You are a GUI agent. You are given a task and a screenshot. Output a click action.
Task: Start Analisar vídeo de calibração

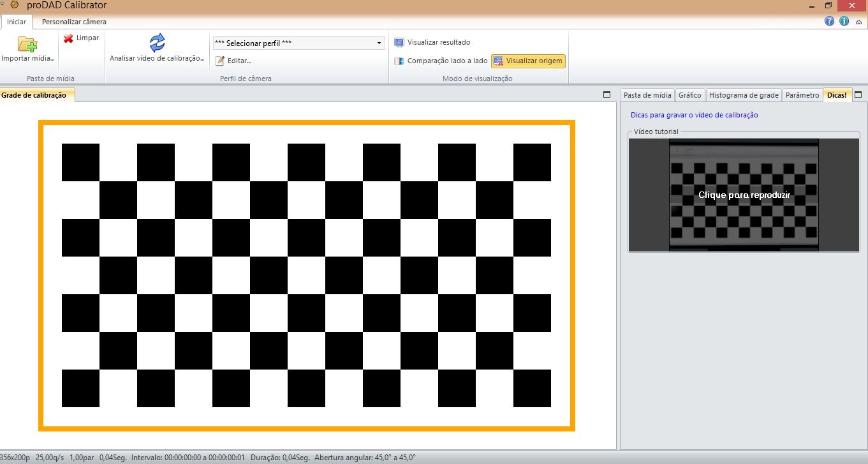(157, 43)
